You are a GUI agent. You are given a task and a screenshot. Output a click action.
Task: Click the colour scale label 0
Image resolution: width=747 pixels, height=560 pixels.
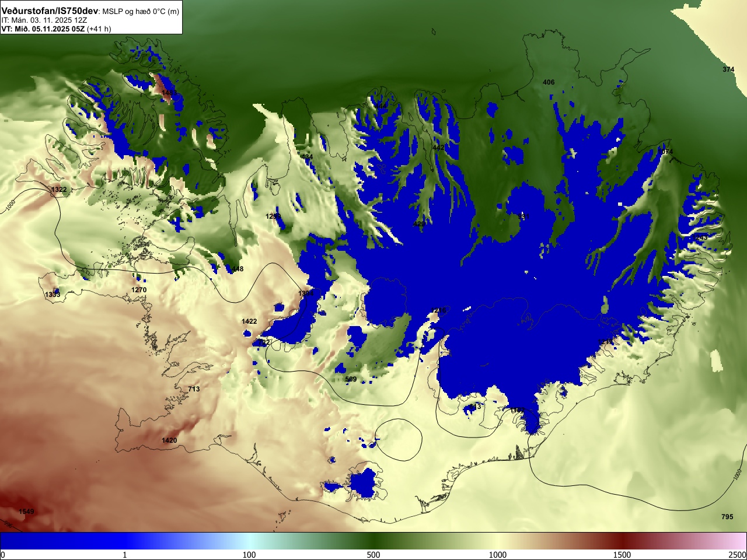pyautogui.click(x=3, y=554)
